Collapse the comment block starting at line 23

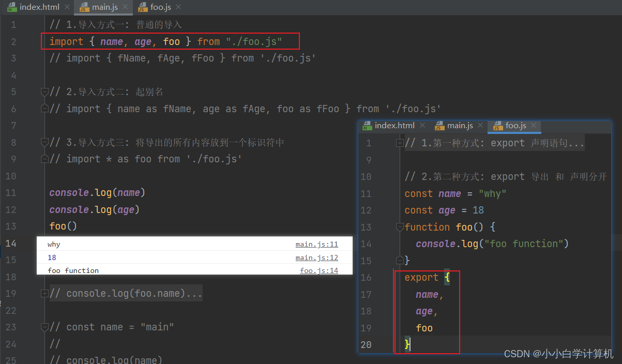(44, 327)
